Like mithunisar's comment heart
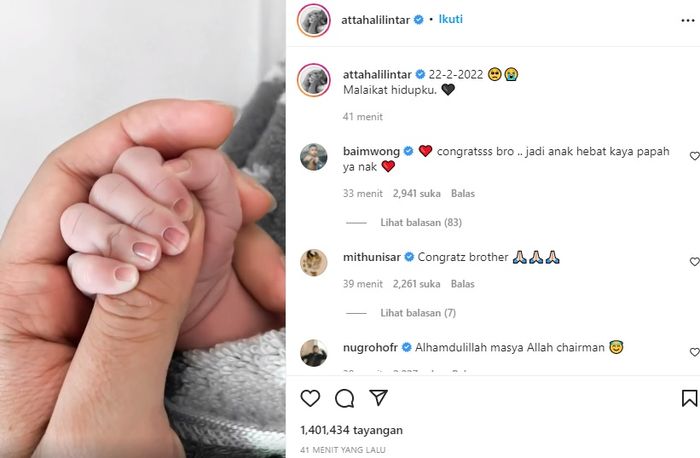 pyautogui.click(x=695, y=262)
